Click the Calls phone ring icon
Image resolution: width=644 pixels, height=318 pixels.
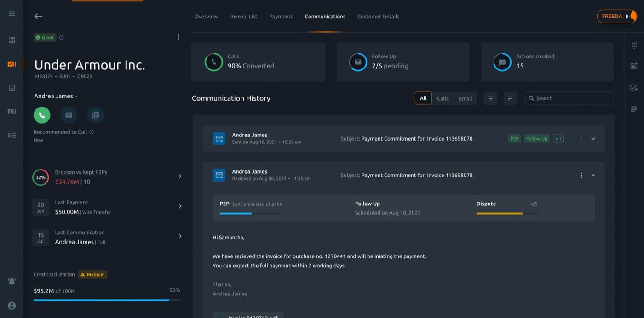213,62
